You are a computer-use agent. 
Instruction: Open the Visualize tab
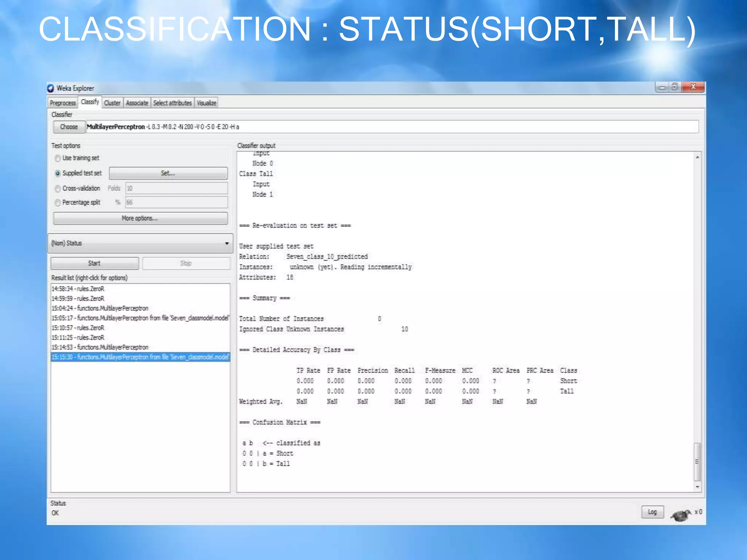[206, 103]
